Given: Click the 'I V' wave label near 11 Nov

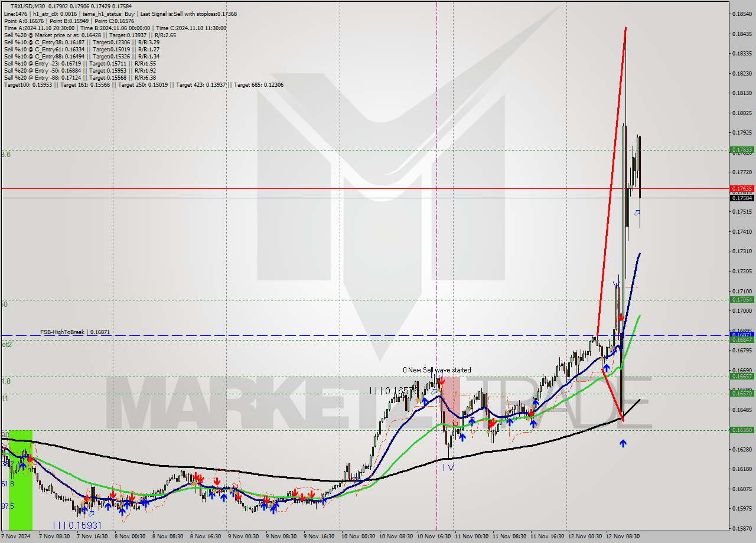Looking at the screenshot, I should (x=448, y=467).
